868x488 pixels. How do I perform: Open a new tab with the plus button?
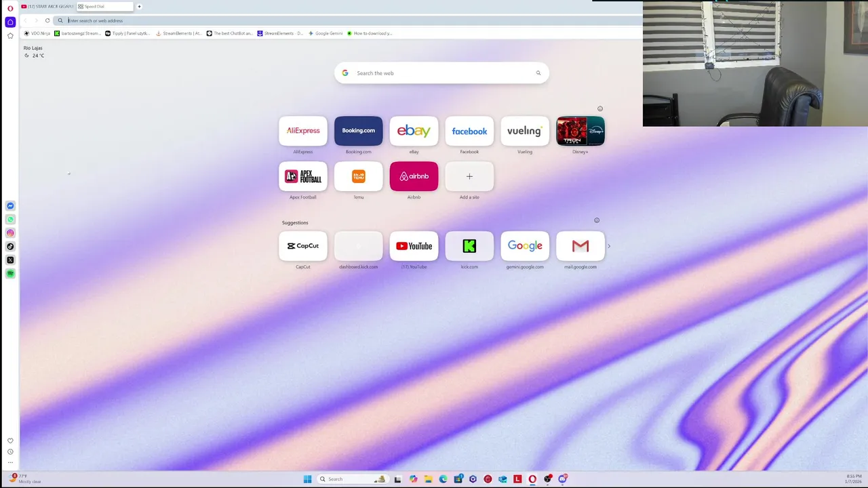139,7
